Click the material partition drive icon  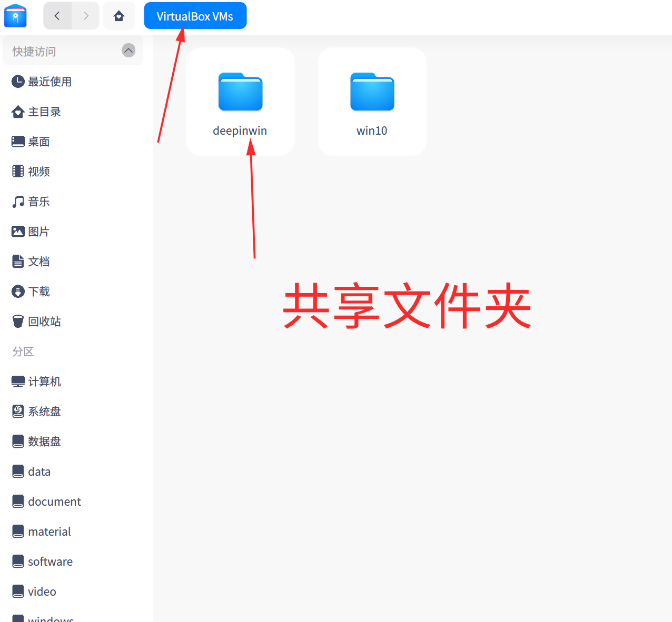coord(18,531)
